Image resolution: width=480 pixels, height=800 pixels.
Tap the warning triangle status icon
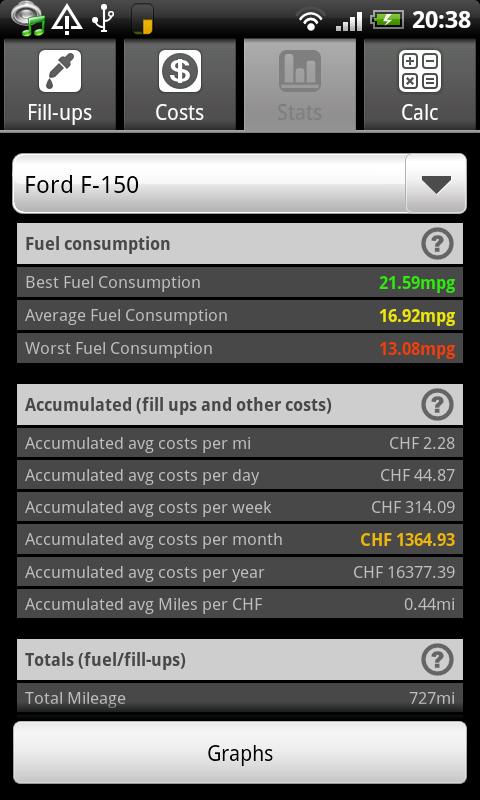coord(67,19)
